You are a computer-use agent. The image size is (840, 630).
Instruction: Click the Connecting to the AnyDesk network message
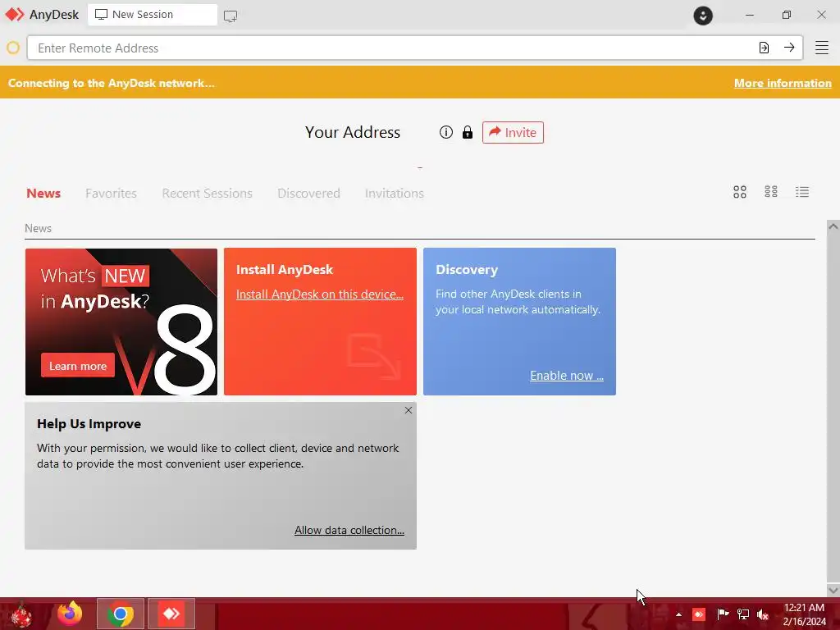(111, 83)
